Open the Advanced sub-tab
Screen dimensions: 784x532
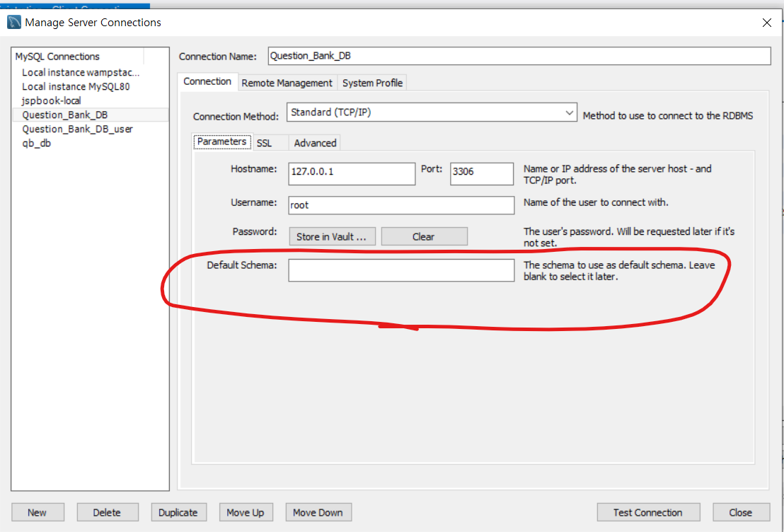coord(315,143)
